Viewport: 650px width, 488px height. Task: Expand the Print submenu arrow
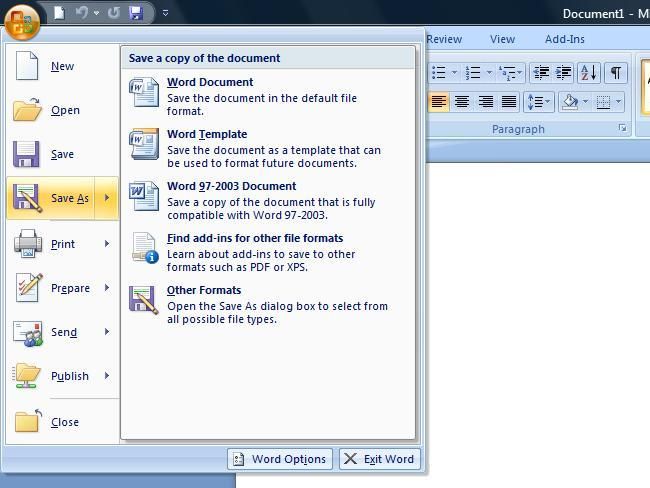[x=107, y=244]
